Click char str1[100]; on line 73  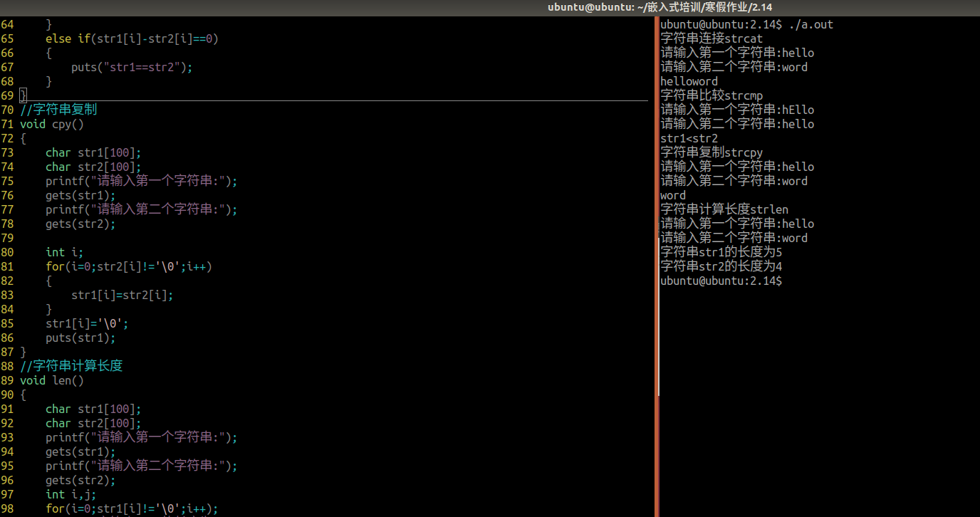[93, 152]
